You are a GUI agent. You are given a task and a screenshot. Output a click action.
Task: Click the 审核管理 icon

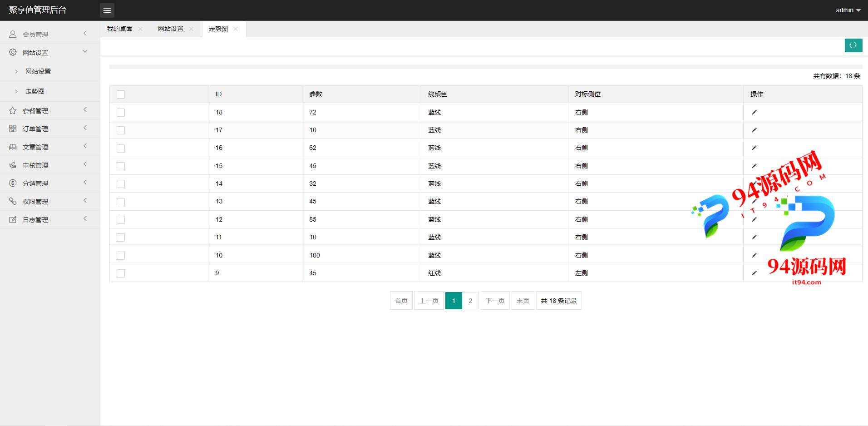[13, 165]
